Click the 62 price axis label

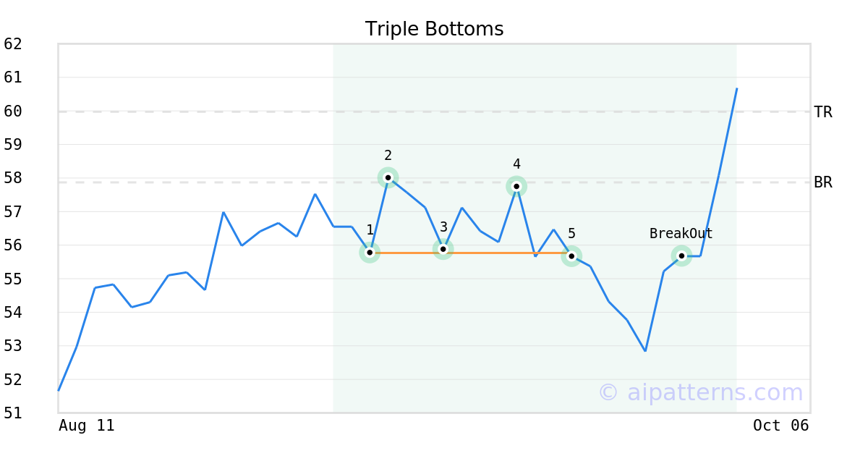pyautogui.click(x=13, y=44)
